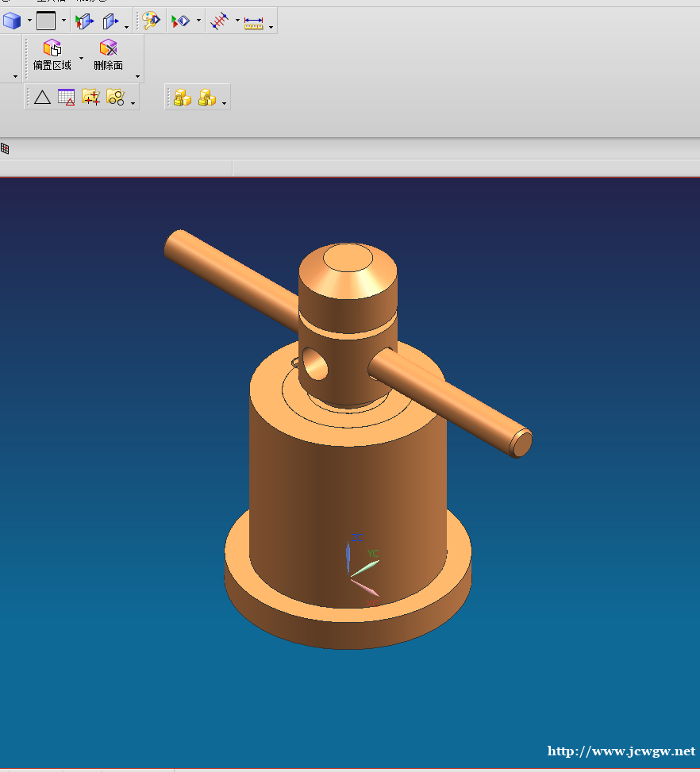Click the small red grid icon below toolbars
This screenshot has height=772, width=700.
tap(5, 148)
